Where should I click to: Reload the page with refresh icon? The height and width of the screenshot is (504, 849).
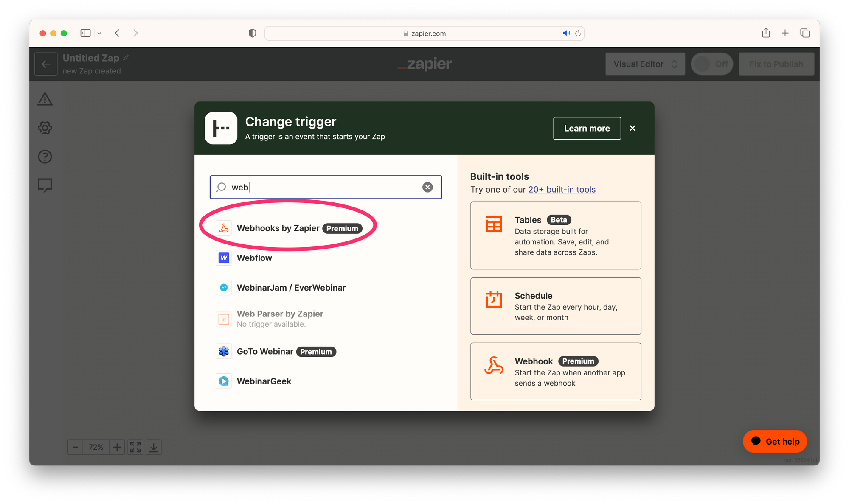pyautogui.click(x=578, y=33)
